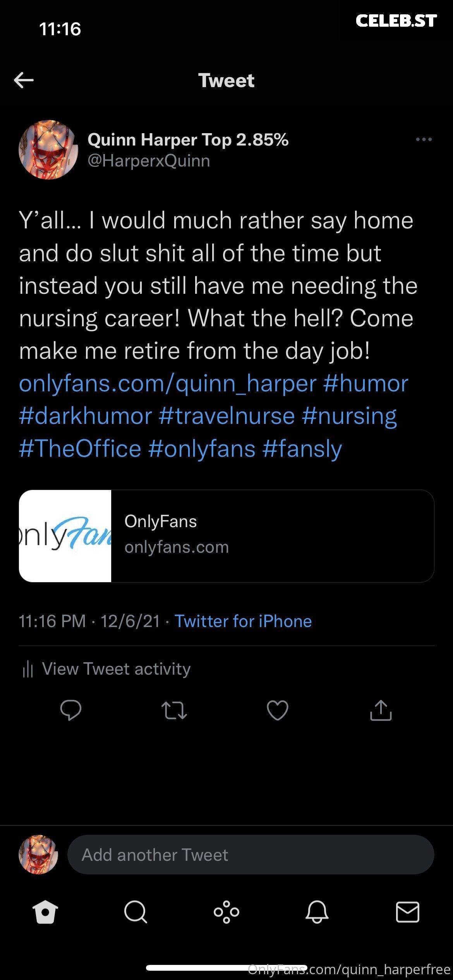The width and height of the screenshot is (453, 980).
Task: Open the Twitter for iPhone link
Action: tap(243, 621)
